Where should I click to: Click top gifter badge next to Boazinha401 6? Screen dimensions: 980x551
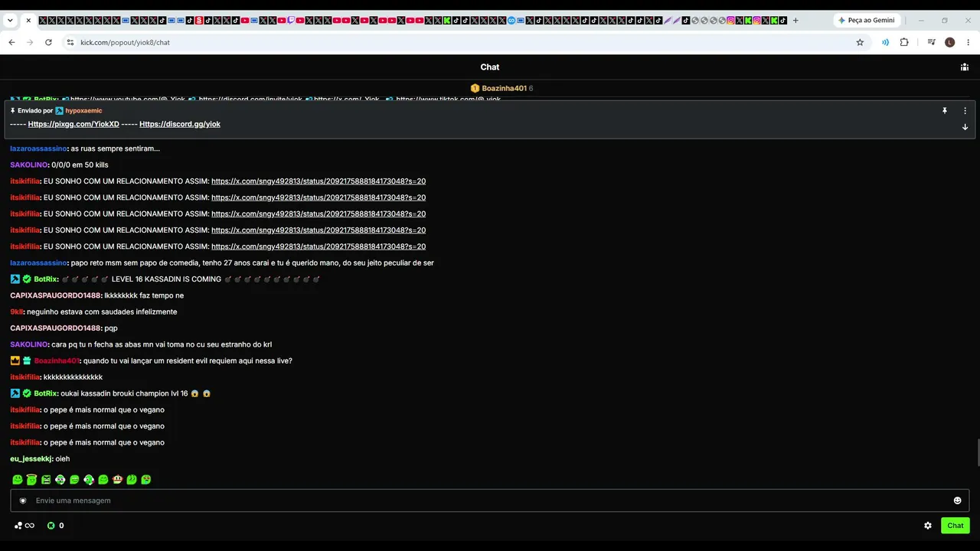click(475, 89)
